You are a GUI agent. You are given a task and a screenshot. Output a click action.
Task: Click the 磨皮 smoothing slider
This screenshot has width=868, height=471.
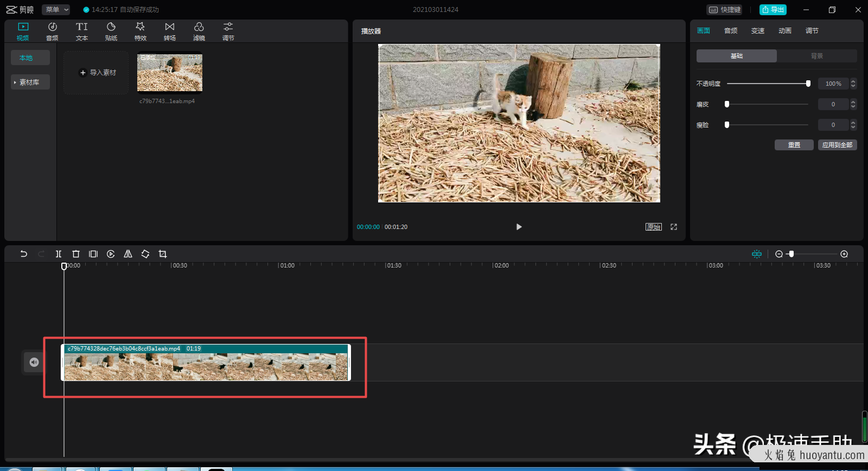pos(768,104)
